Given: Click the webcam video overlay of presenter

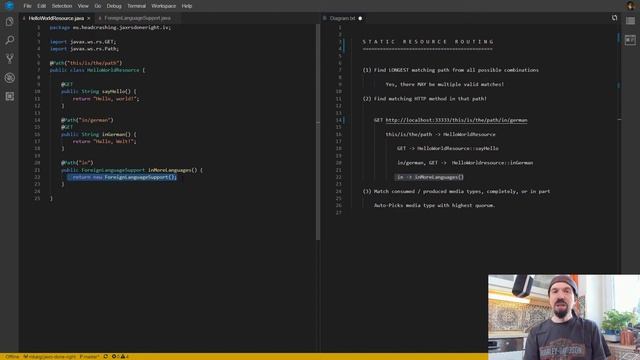Looking at the screenshot, I should coord(564,317).
